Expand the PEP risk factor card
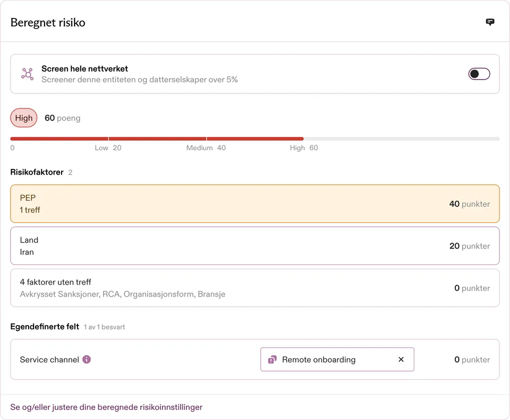This screenshot has width=510, height=420. (x=255, y=204)
